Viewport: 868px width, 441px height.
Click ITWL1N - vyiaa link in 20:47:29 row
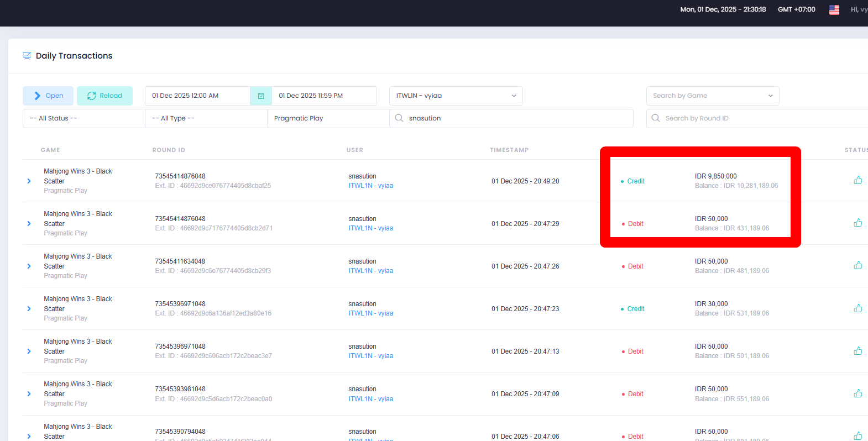click(x=370, y=228)
